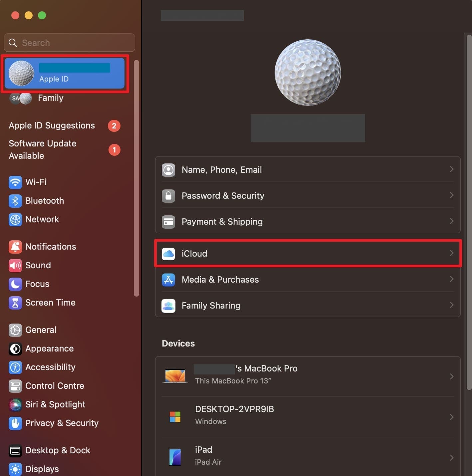Click the sidebar scrollbar
This screenshot has width=472, height=476.
(136, 178)
